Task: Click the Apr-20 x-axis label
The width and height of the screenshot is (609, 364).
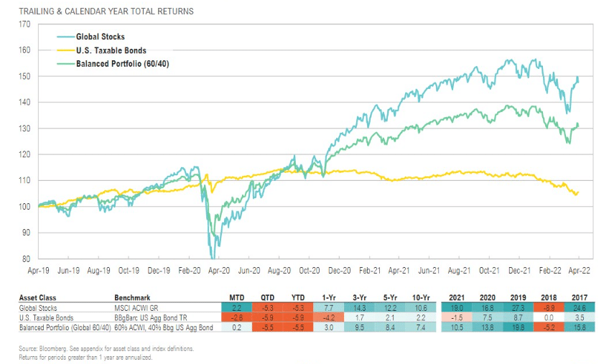Action: [x=219, y=271]
